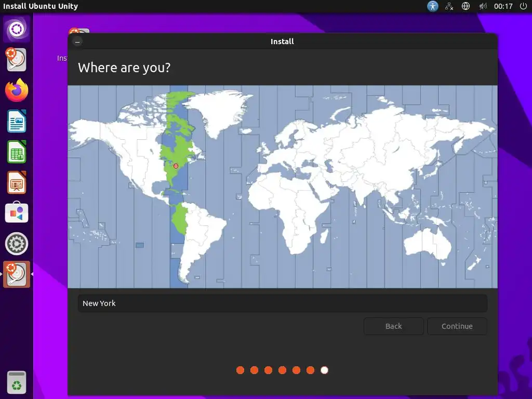Click the Where are you? heading

coord(124,68)
